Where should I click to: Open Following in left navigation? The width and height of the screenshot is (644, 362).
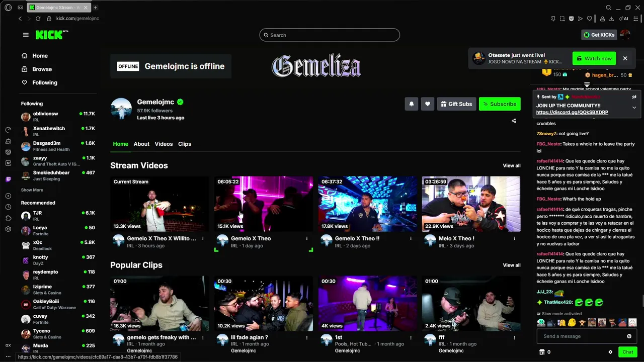[39, 82]
